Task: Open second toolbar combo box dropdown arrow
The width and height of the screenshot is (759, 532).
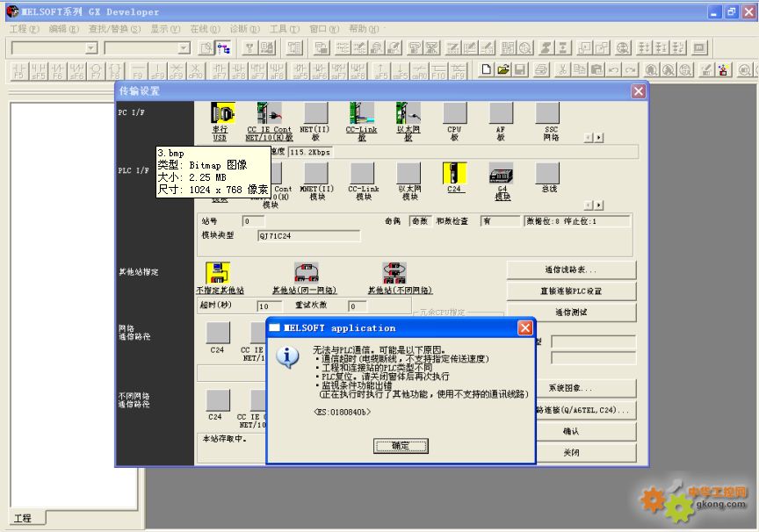Action: [184, 48]
